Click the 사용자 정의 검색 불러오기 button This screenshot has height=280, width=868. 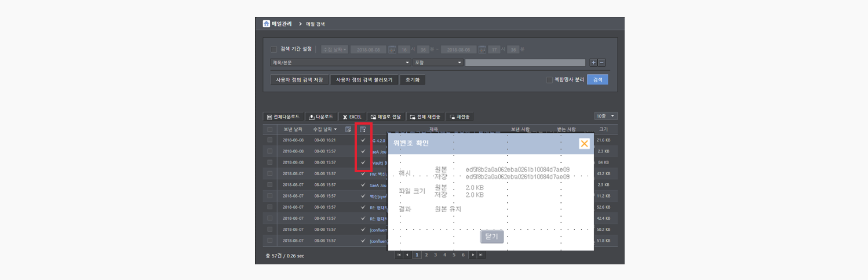point(364,79)
